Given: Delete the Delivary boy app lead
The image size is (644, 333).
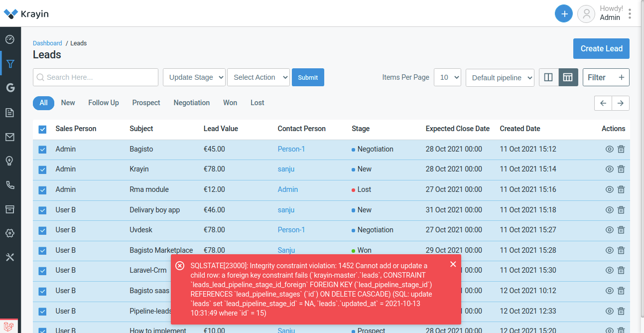Looking at the screenshot, I should click(621, 210).
